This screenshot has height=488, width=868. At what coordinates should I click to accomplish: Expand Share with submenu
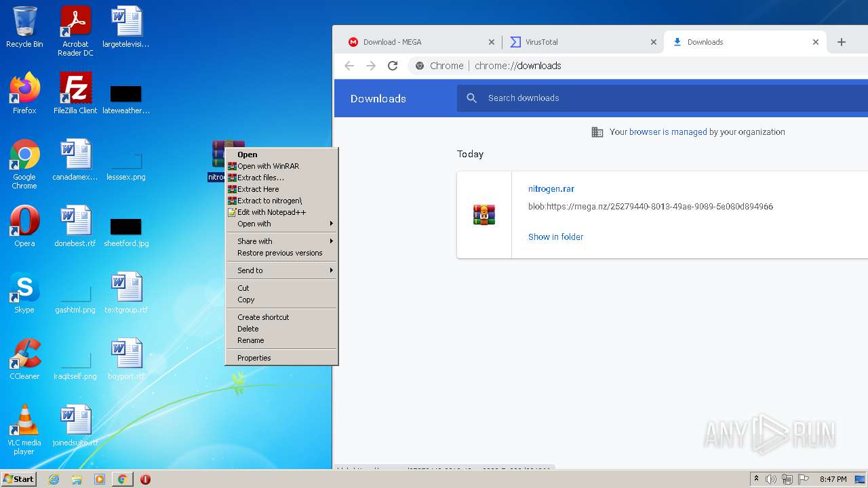click(281, 241)
